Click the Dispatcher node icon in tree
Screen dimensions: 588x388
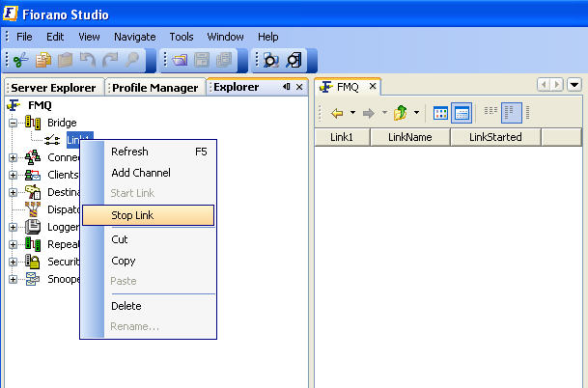(x=33, y=209)
